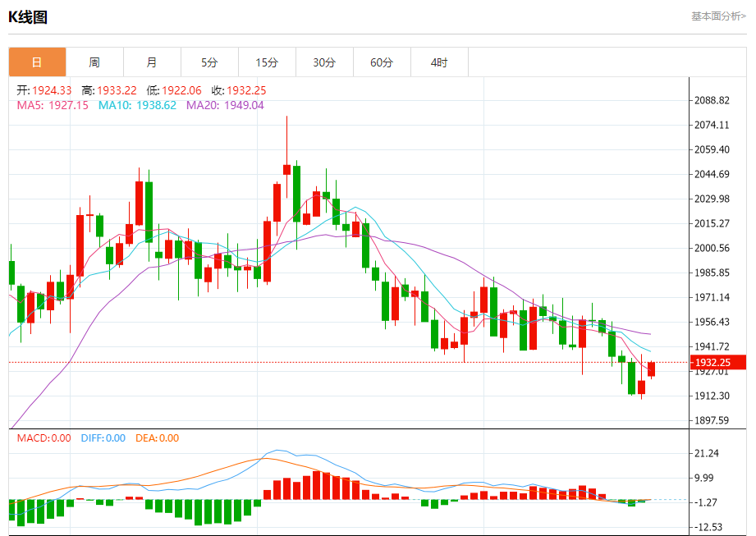Click the 2074.11 price axis label
756x536 pixels.
coord(712,125)
